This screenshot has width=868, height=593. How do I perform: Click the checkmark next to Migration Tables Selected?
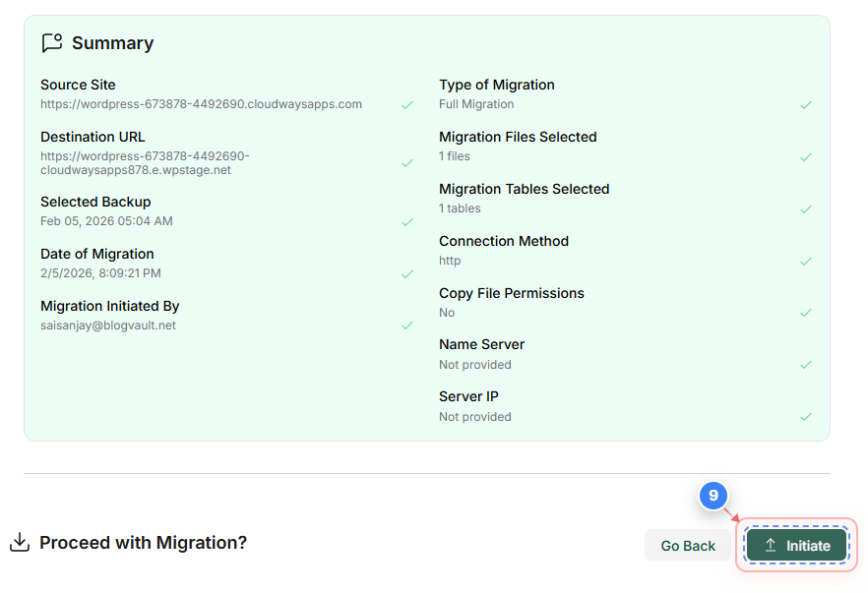(x=807, y=208)
